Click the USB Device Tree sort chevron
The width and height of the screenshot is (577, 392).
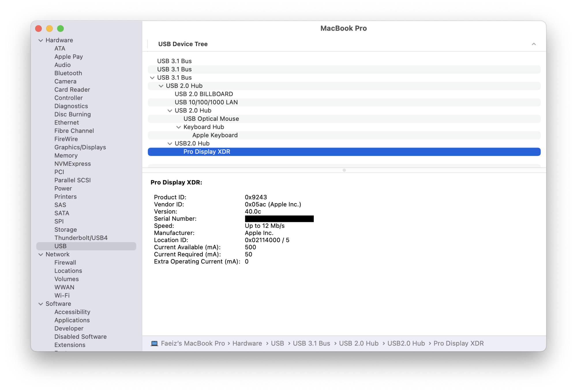tap(533, 44)
